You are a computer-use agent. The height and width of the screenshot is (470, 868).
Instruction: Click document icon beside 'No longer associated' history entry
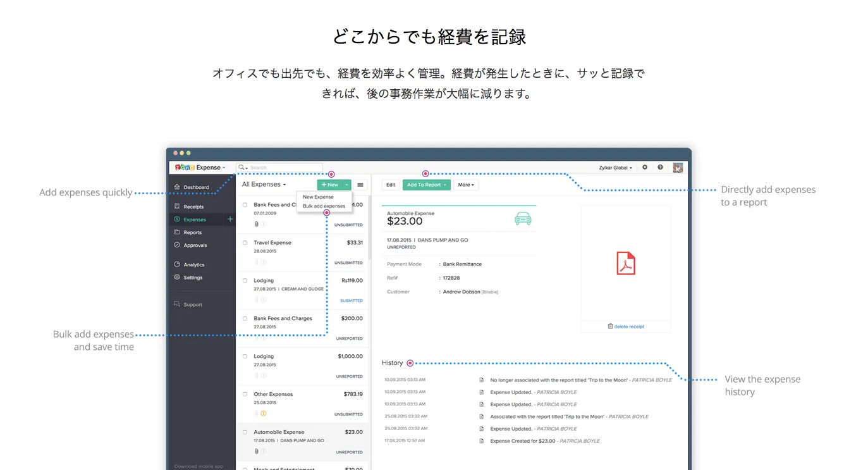click(482, 380)
